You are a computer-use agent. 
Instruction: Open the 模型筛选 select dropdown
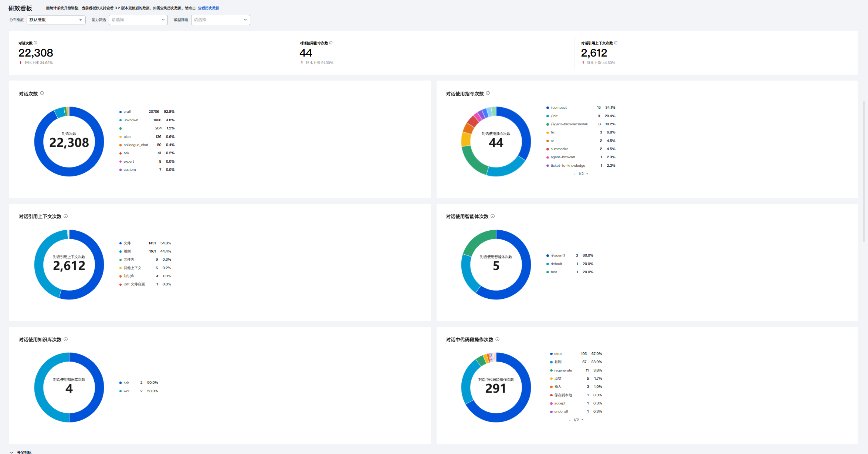(221, 20)
